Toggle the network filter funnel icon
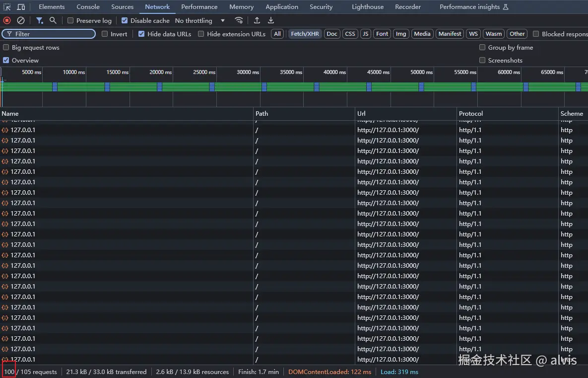The width and height of the screenshot is (588, 378). [x=39, y=20]
